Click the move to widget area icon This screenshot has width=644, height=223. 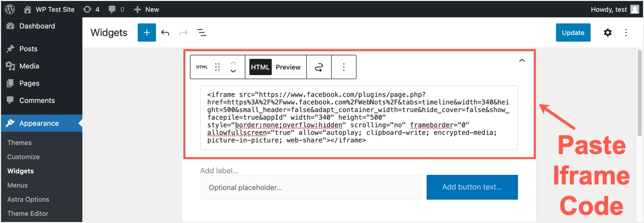319,67
